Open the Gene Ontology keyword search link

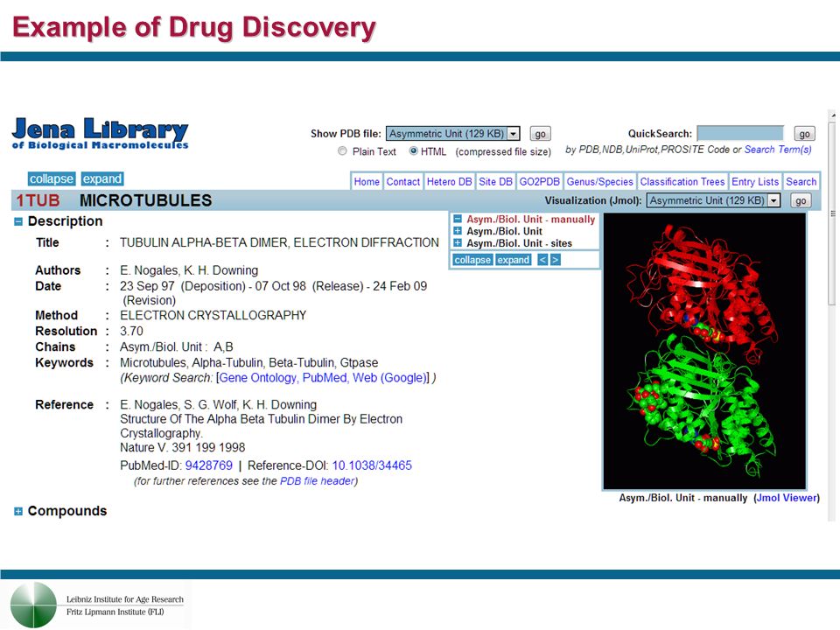pos(258,378)
